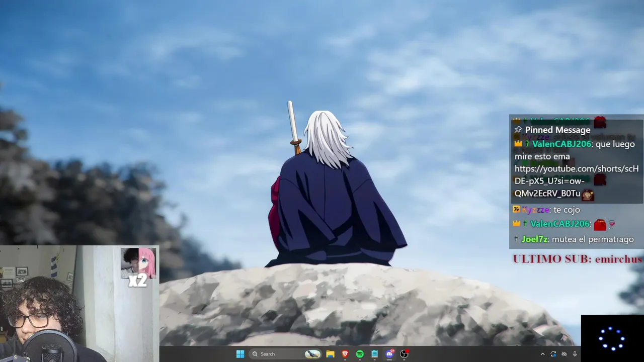This screenshot has height=362, width=644.
Task: Click the 'te cojo' chat message
Action: (x=567, y=210)
